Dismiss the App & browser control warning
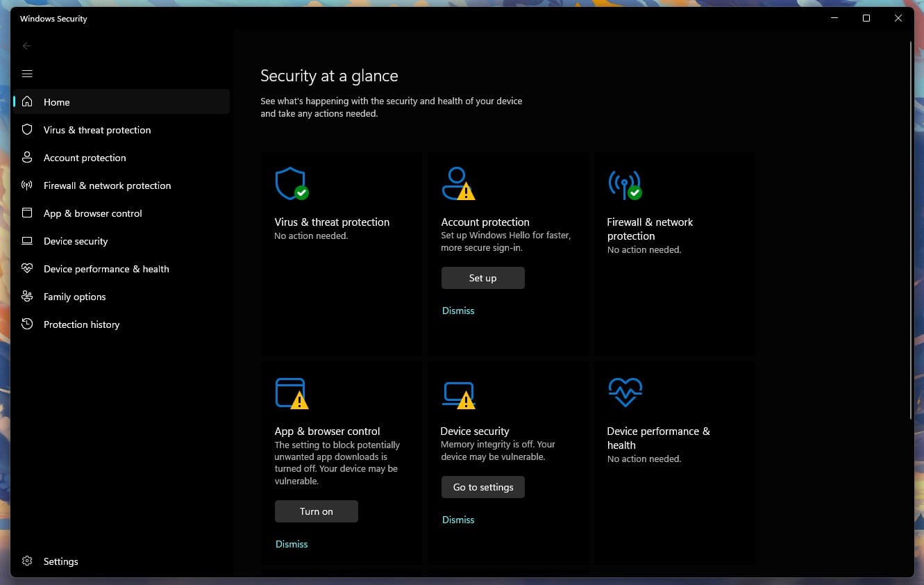924x585 pixels. coord(292,544)
